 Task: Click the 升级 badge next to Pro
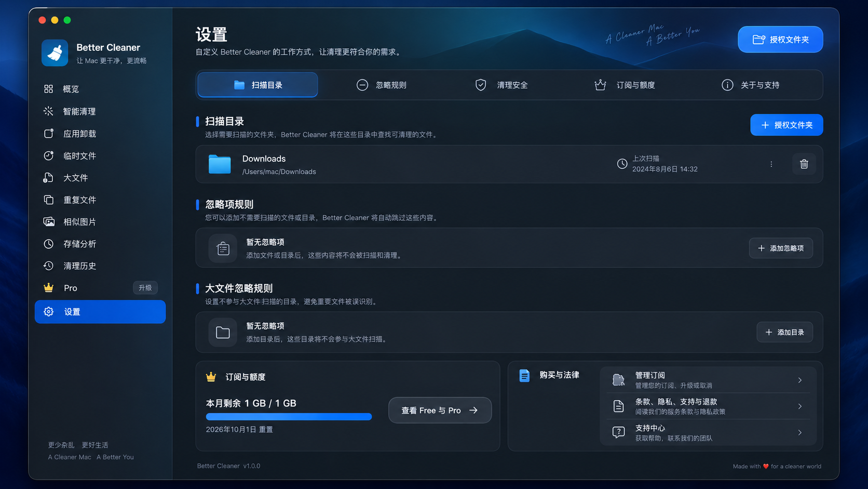(x=145, y=287)
